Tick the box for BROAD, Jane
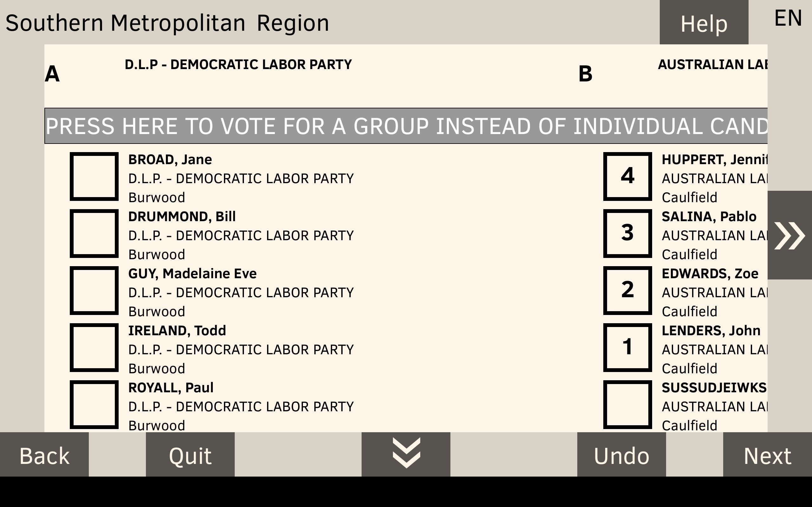The width and height of the screenshot is (812, 507). (94, 176)
